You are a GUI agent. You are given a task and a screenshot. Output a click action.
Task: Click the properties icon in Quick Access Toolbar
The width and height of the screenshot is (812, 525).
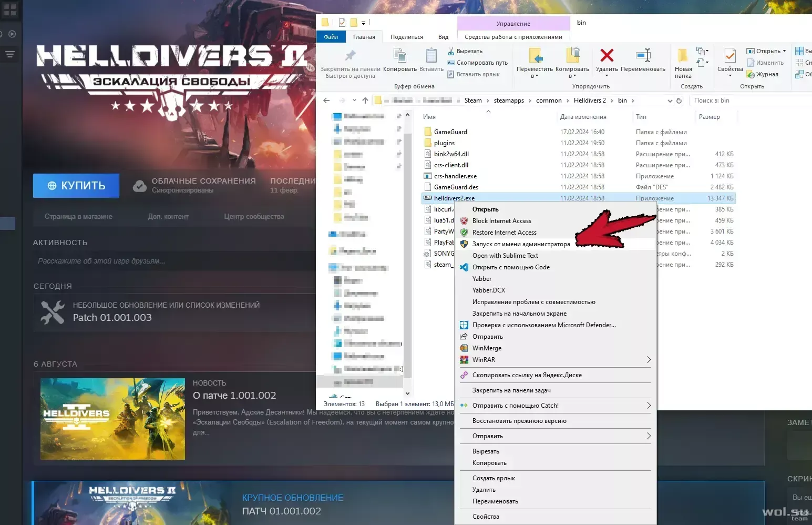pos(342,23)
